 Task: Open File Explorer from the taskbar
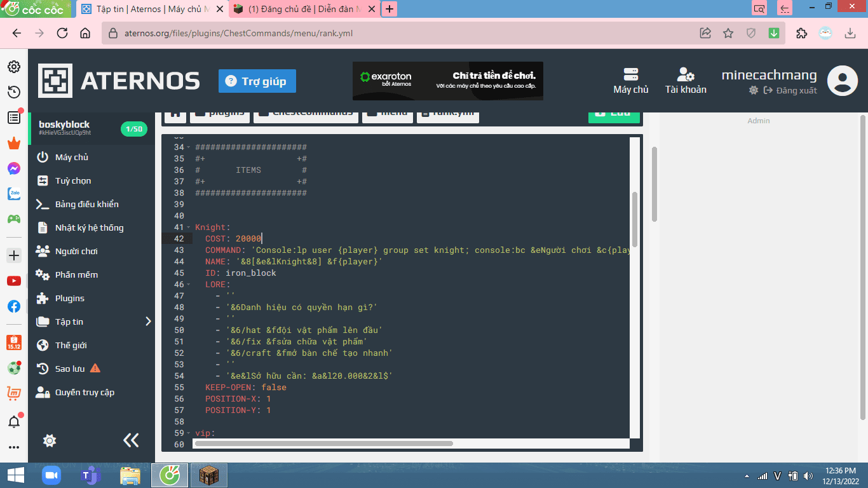click(130, 475)
